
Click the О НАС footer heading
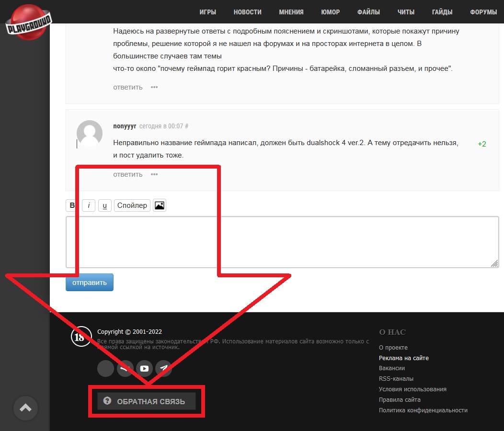tap(392, 332)
